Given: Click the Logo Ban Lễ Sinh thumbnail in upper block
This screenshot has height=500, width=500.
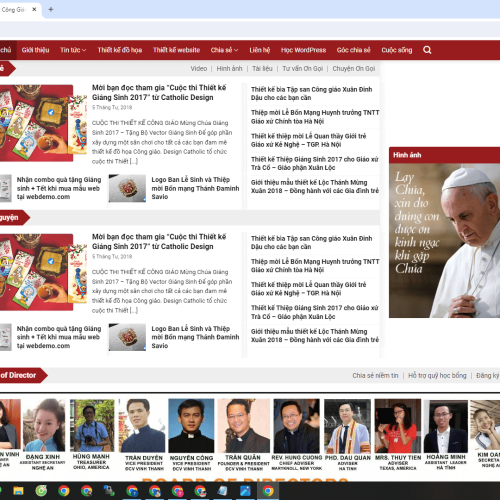Looking at the screenshot, I should pos(127,188).
